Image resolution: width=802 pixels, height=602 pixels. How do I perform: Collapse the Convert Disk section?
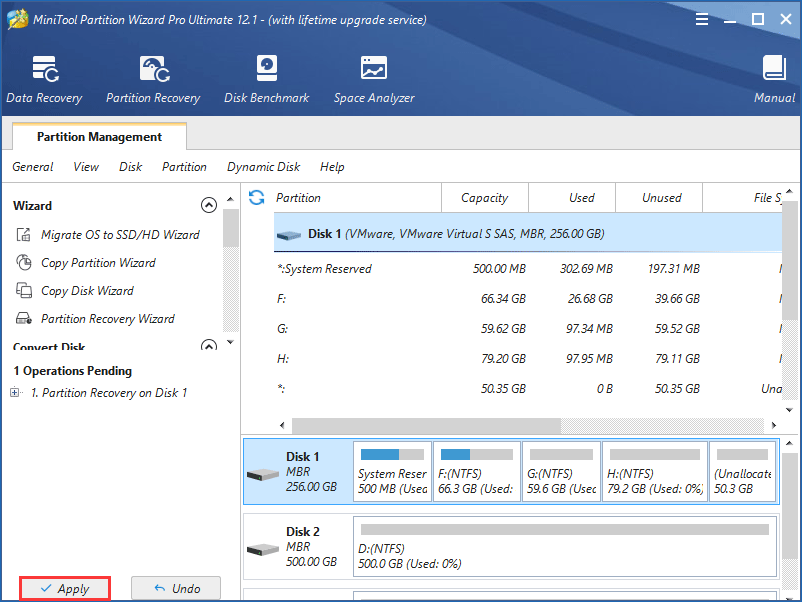(x=209, y=346)
